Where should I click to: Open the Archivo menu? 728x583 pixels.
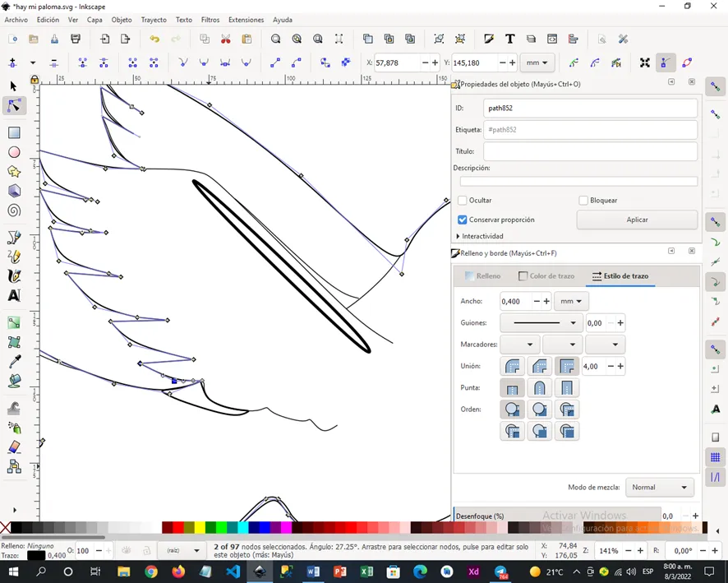(16, 20)
